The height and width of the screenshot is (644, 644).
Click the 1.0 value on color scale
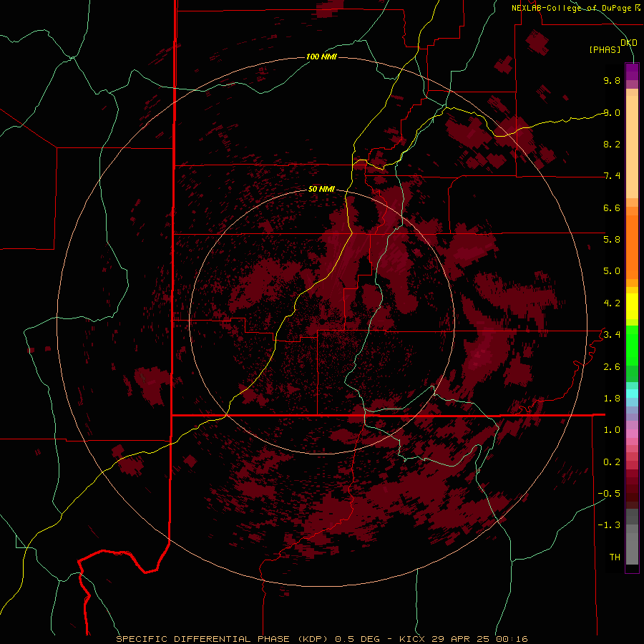pos(612,430)
